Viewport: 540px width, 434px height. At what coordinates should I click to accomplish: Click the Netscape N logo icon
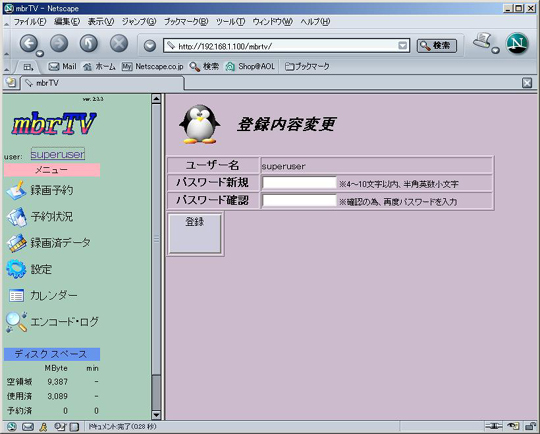coord(517,43)
